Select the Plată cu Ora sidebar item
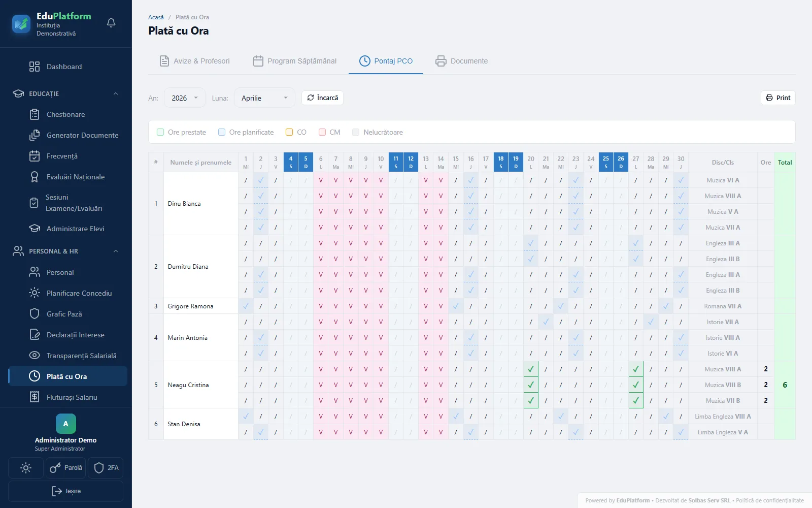Screen dimensions: 812x508 coord(67,376)
